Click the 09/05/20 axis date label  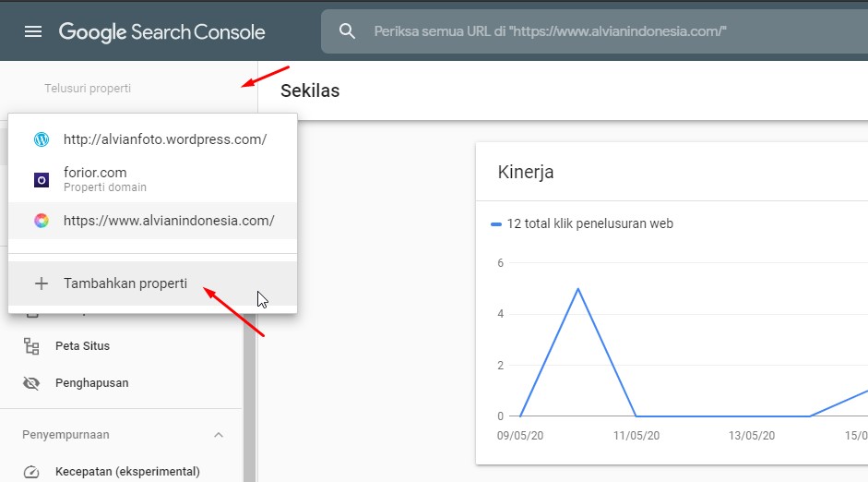520,436
